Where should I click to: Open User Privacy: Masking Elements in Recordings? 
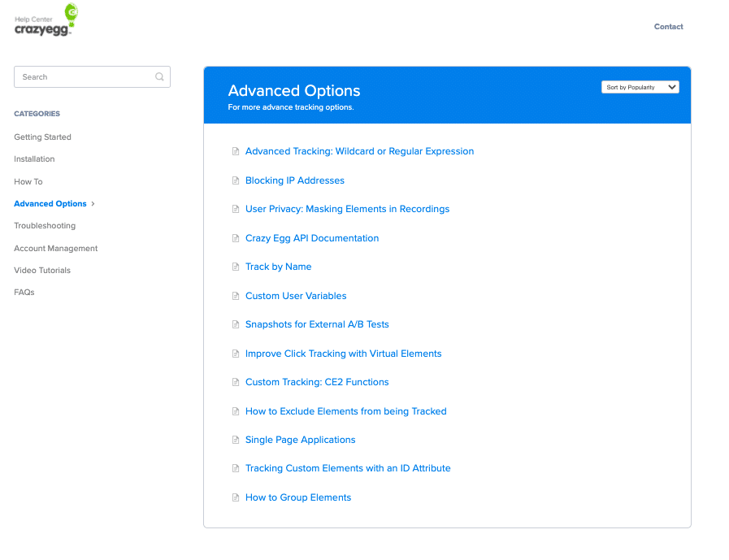[x=347, y=209]
